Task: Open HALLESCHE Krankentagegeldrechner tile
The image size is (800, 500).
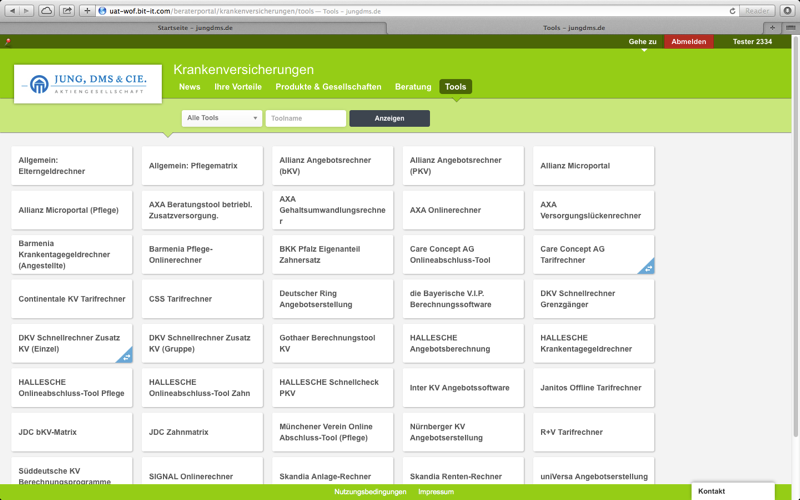Action: 593,343
